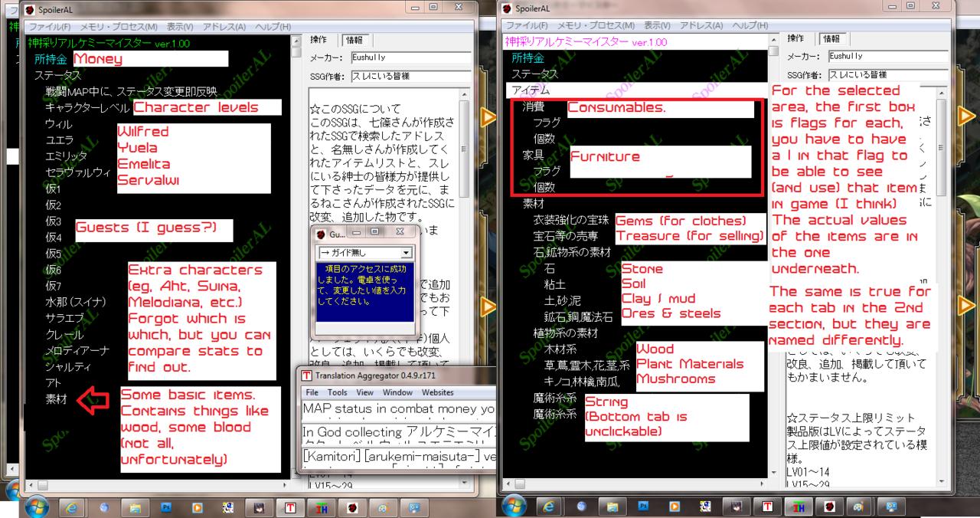The width and height of the screenshot is (980, 518).
Task: Click the Windows Start orb in the right taskbar
Action: (514, 507)
